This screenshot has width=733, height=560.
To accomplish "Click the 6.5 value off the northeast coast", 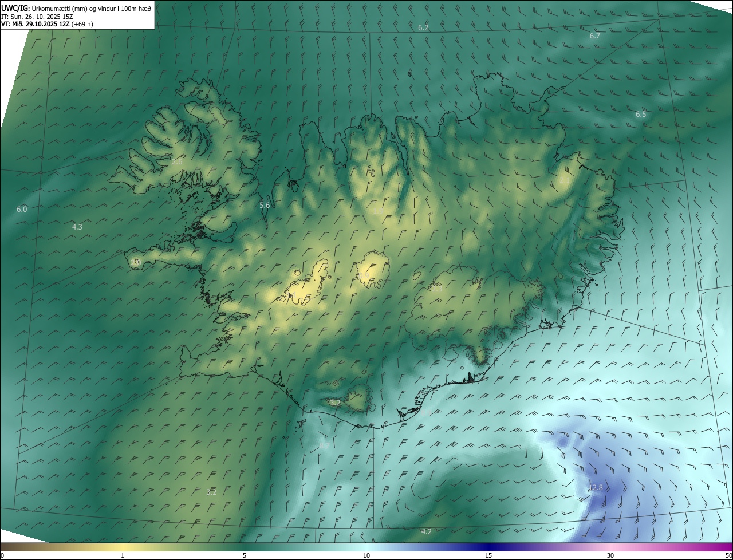I will tap(641, 114).
